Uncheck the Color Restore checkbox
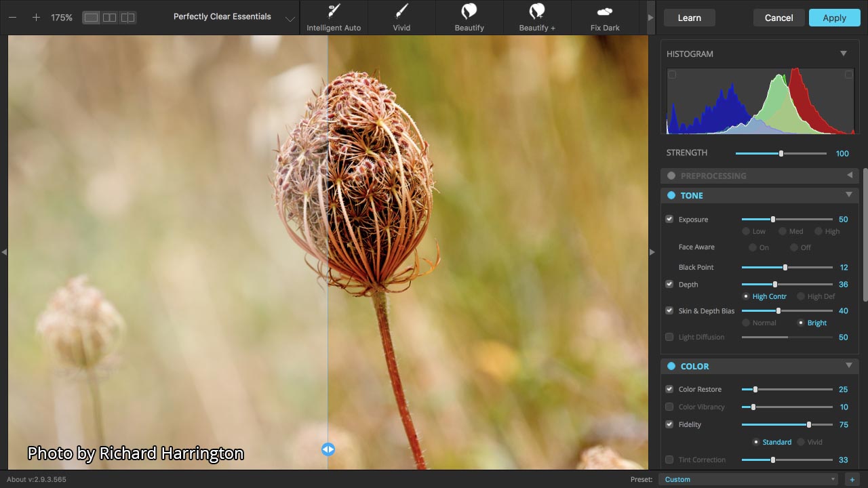This screenshot has width=868, height=488. pos(669,389)
